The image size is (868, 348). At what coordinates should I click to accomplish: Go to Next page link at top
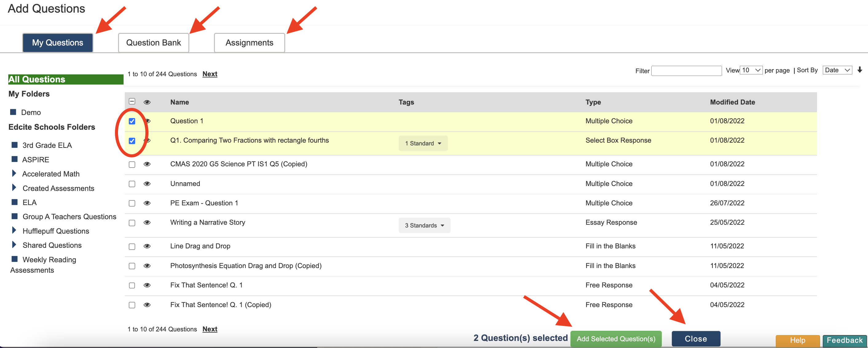210,74
